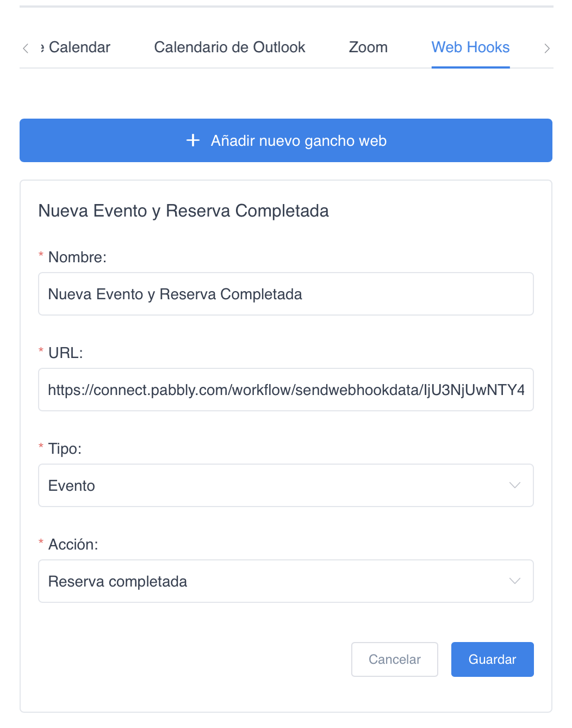The image size is (572, 728).
Task: Click the Acción field label
Action: (x=73, y=544)
